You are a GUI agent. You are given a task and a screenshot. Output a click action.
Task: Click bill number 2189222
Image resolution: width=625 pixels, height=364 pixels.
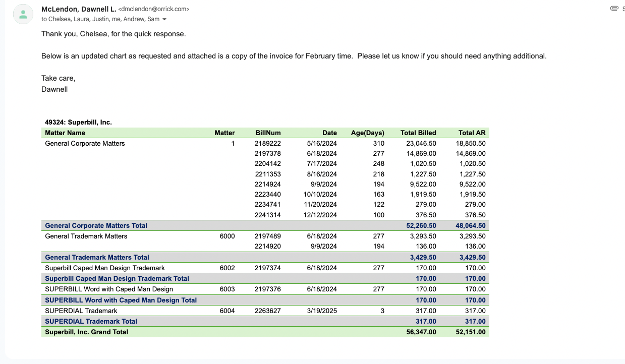tap(268, 143)
